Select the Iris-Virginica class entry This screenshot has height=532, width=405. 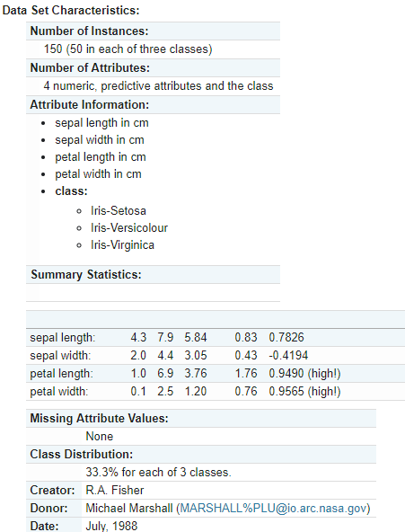click(122, 245)
